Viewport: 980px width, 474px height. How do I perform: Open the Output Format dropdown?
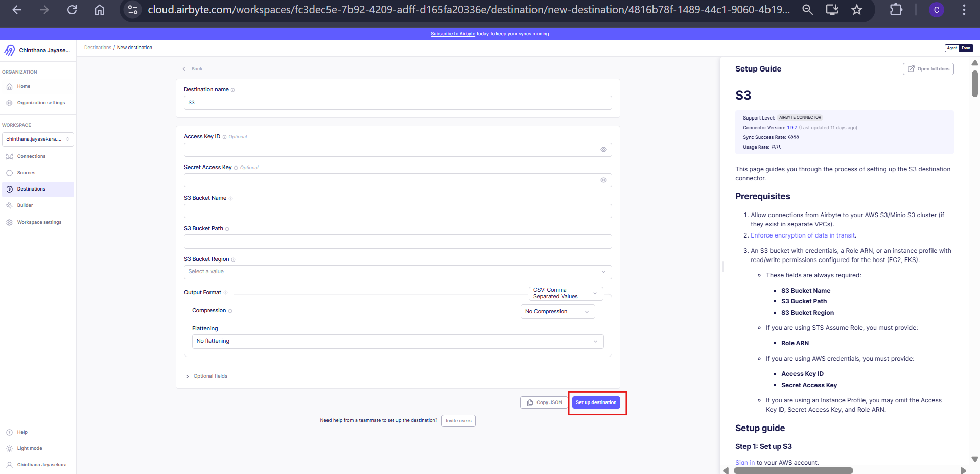coord(566,293)
